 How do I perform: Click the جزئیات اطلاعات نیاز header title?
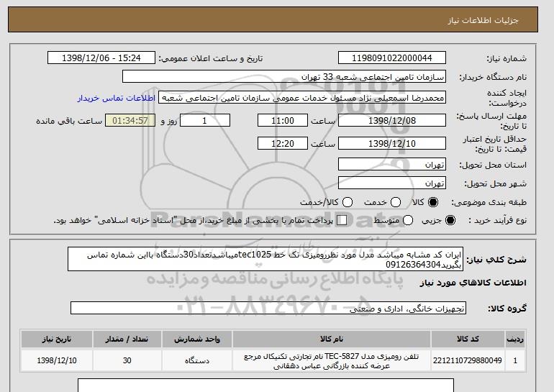click(x=483, y=20)
